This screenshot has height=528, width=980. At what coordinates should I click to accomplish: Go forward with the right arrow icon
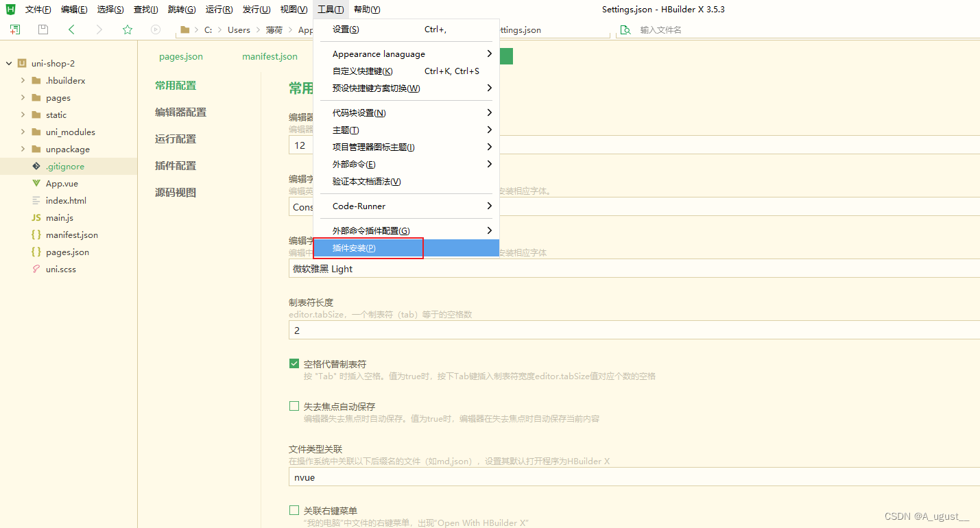tap(99, 29)
